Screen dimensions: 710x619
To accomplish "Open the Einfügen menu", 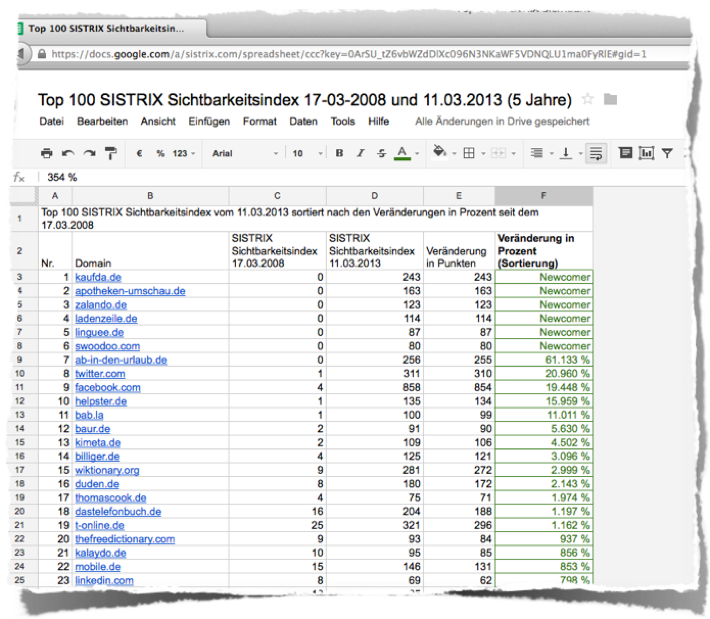I will pyautogui.click(x=208, y=122).
